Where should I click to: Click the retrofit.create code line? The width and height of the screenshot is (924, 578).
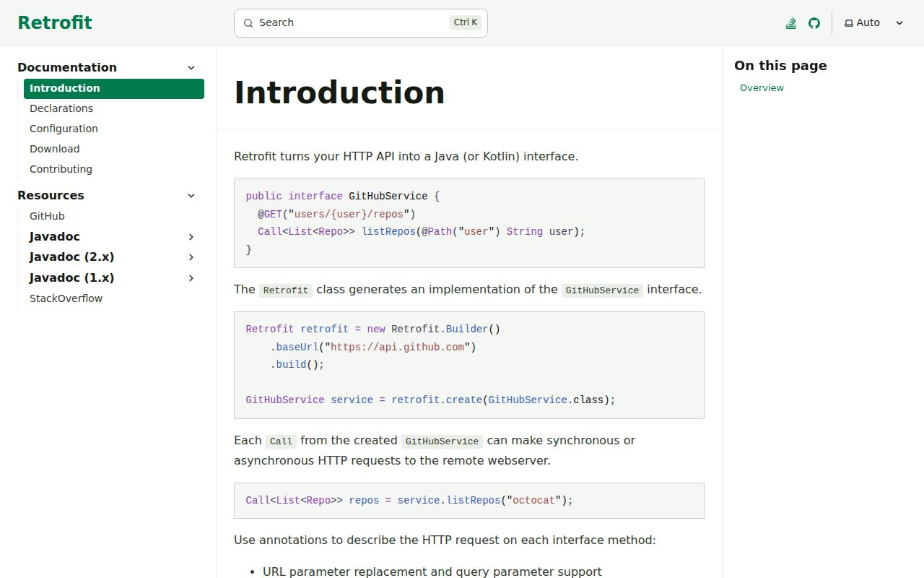(x=430, y=400)
